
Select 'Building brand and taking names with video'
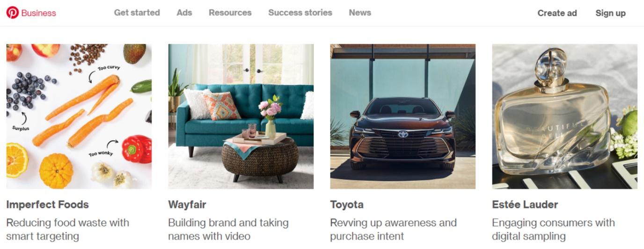(x=228, y=229)
